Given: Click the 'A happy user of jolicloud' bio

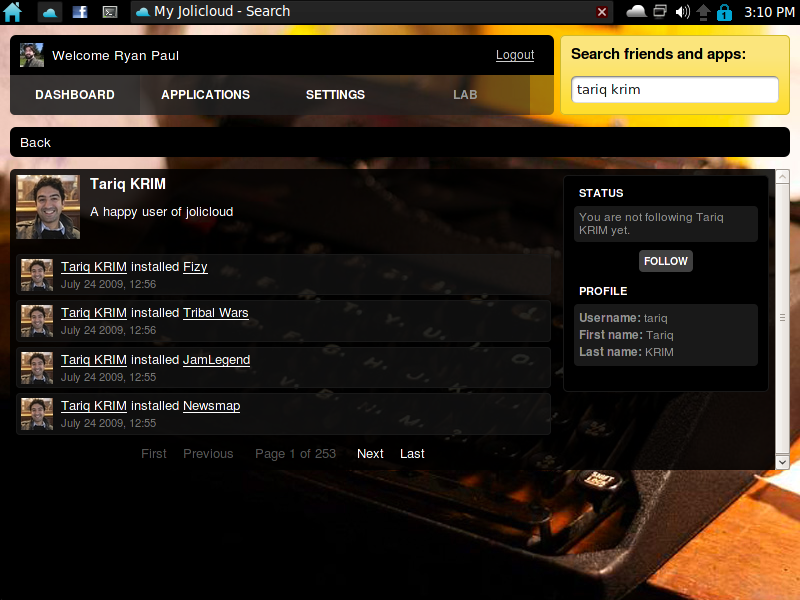Looking at the screenshot, I should (162, 212).
